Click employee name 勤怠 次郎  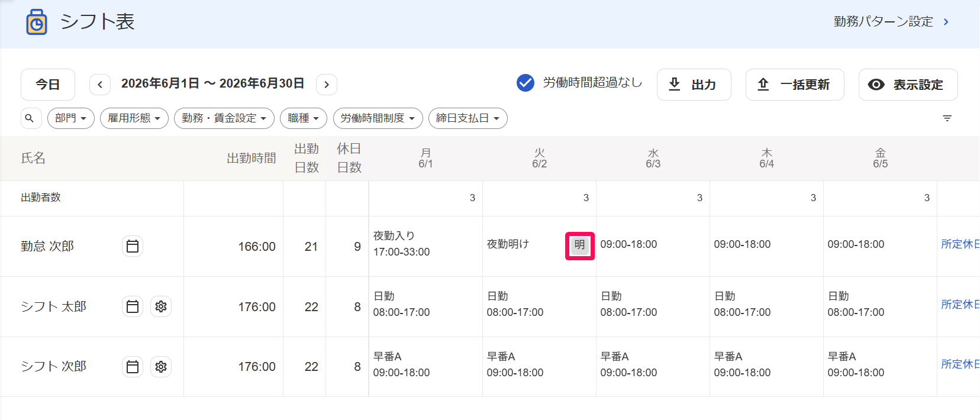tap(47, 246)
